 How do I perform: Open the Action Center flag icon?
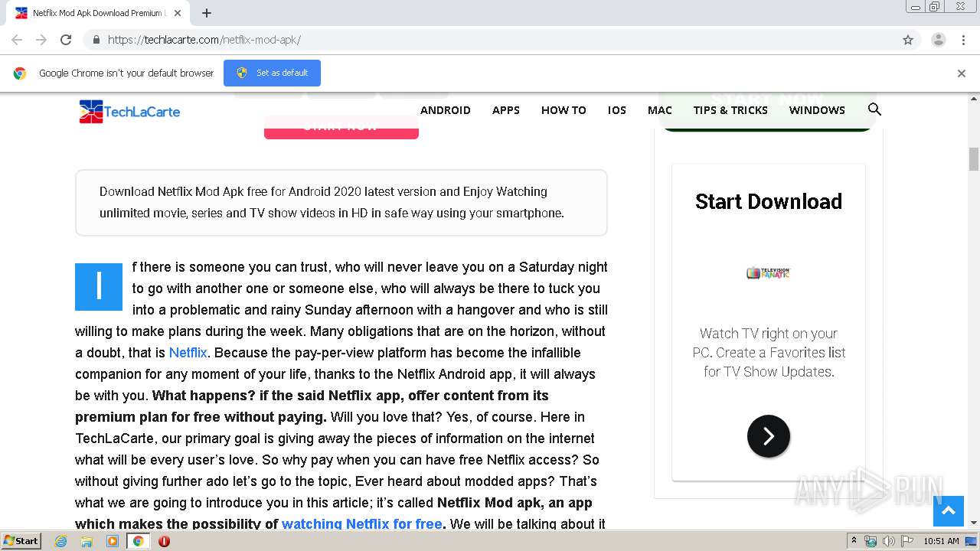coord(907,541)
